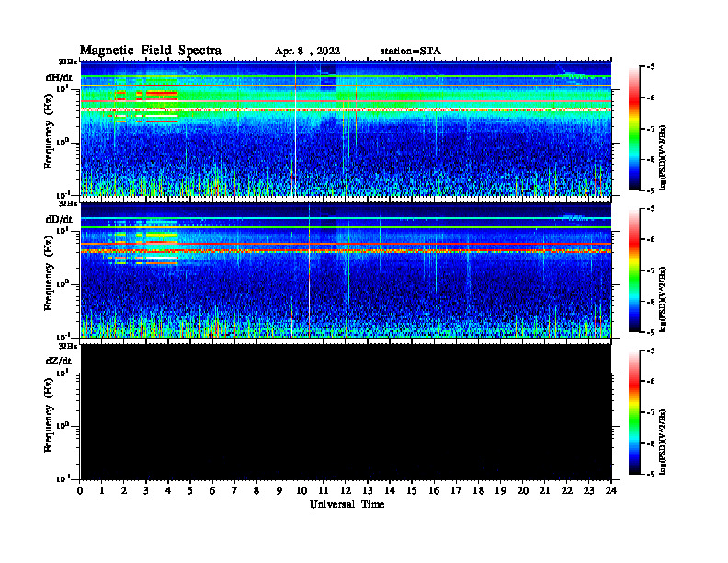Click the 'Universal Time' axis label

(347, 504)
